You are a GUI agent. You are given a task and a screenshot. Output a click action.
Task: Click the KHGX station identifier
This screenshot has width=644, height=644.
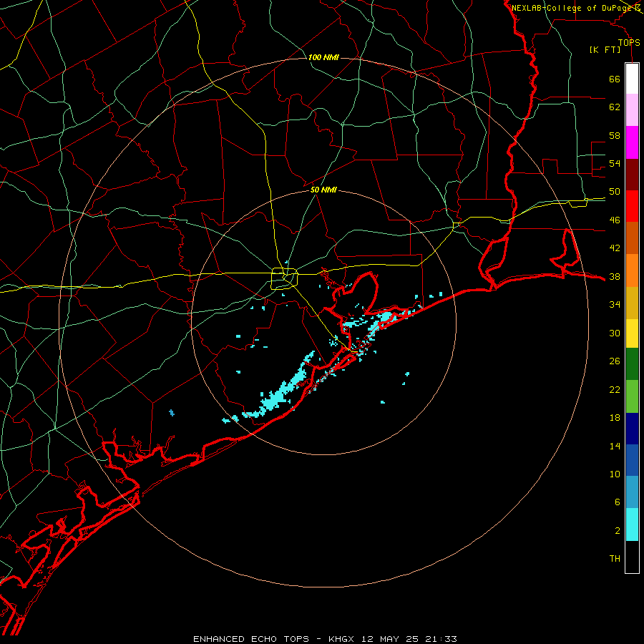343,639
